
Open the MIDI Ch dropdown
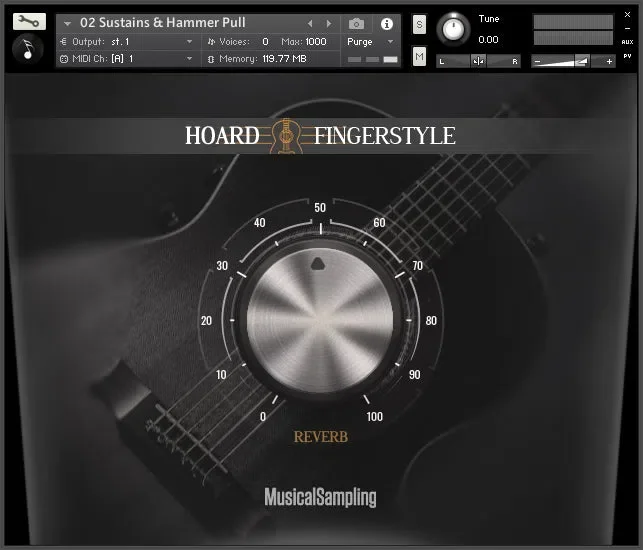pyautogui.click(x=127, y=59)
